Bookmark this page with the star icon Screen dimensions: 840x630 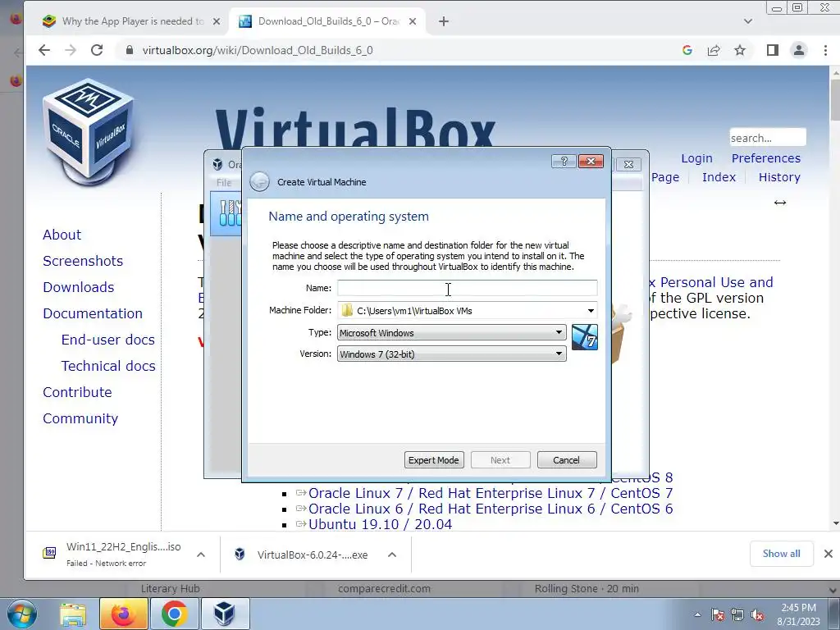(740, 50)
